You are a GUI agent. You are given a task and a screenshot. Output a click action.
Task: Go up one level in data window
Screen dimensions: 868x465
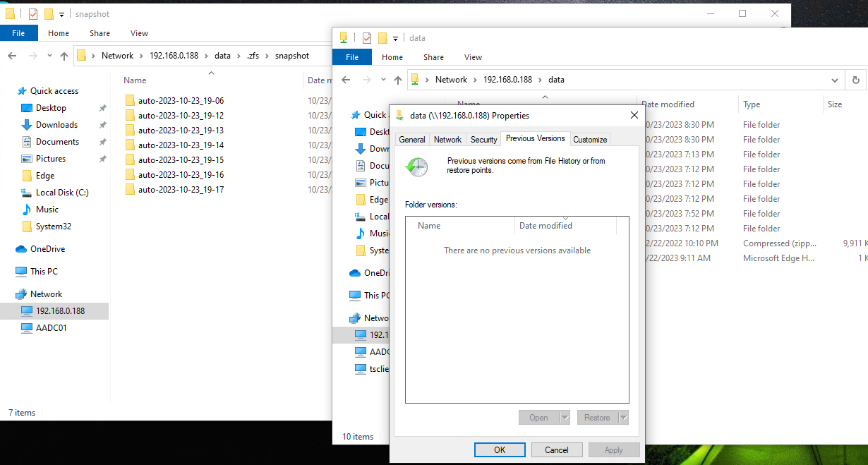[398, 80]
